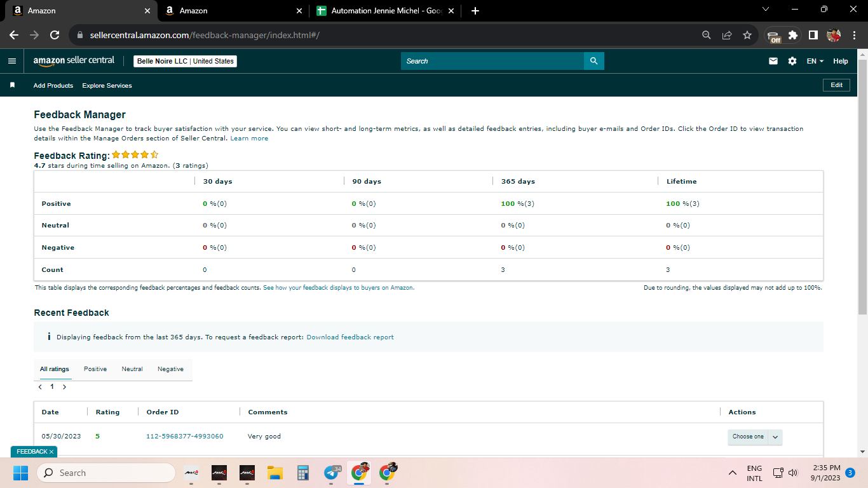Click the '365 days' column header

coord(518,182)
